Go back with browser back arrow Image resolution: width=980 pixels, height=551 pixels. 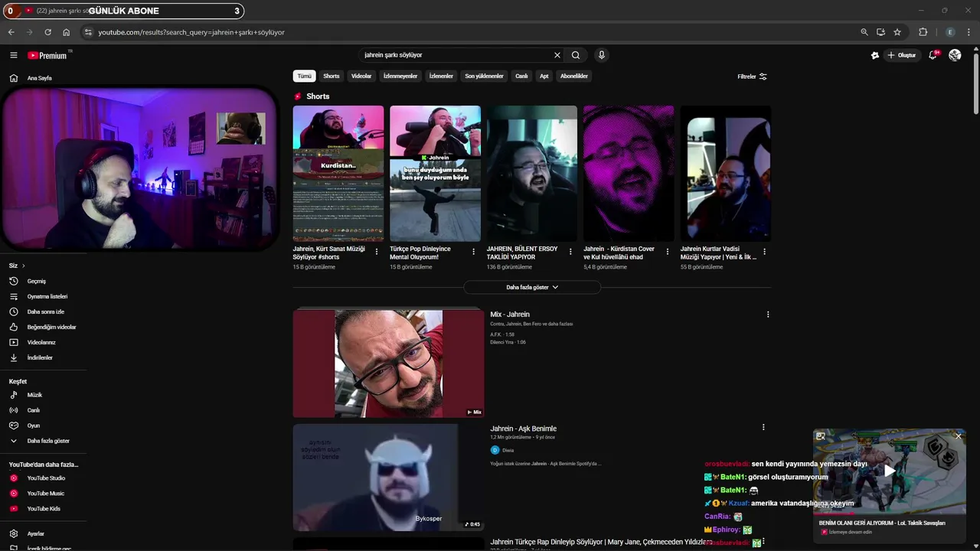pyautogui.click(x=11, y=32)
